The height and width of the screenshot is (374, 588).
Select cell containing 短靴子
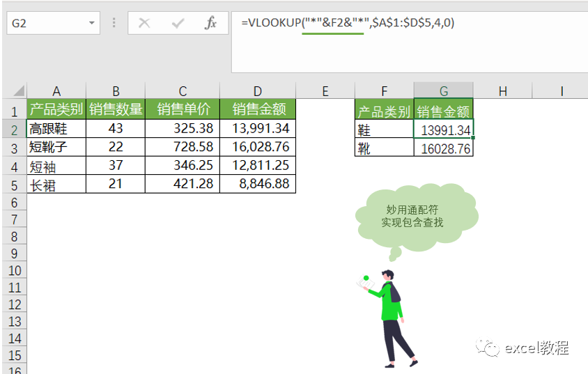pyautogui.click(x=56, y=147)
